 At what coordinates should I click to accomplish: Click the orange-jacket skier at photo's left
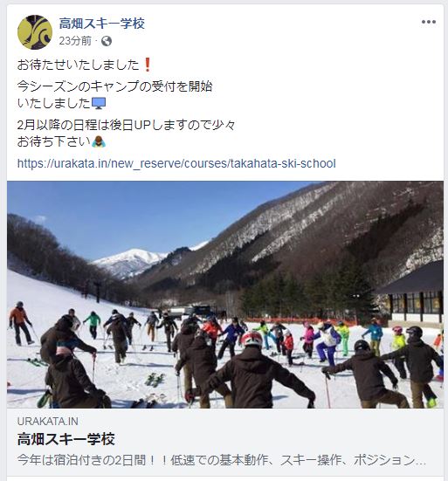pyautogui.click(x=19, y=323)
